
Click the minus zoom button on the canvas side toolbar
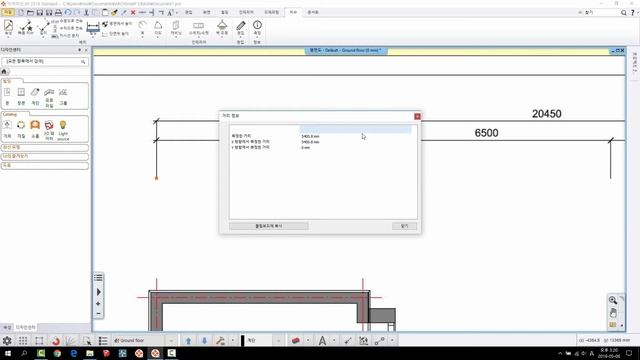[x=98, y=313]
